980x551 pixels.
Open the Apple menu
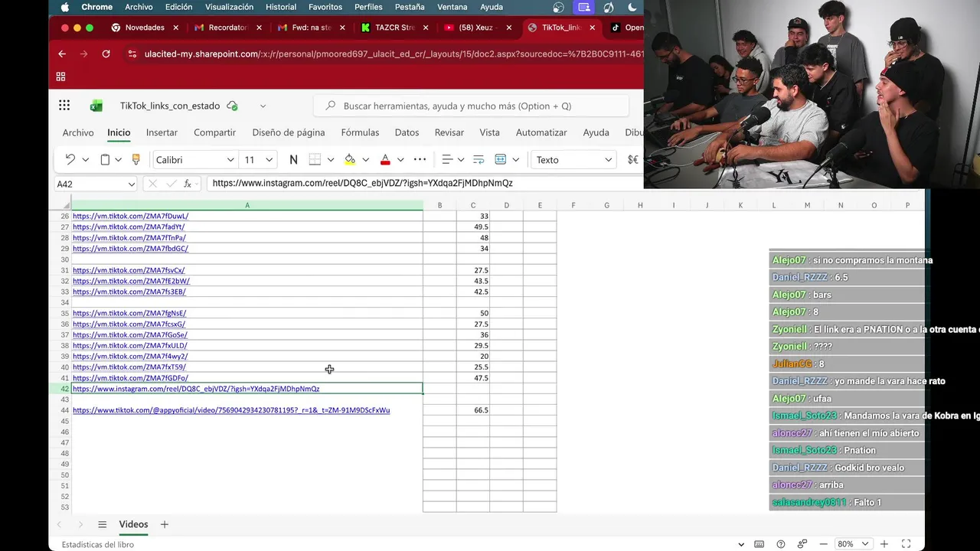point(64,7)
